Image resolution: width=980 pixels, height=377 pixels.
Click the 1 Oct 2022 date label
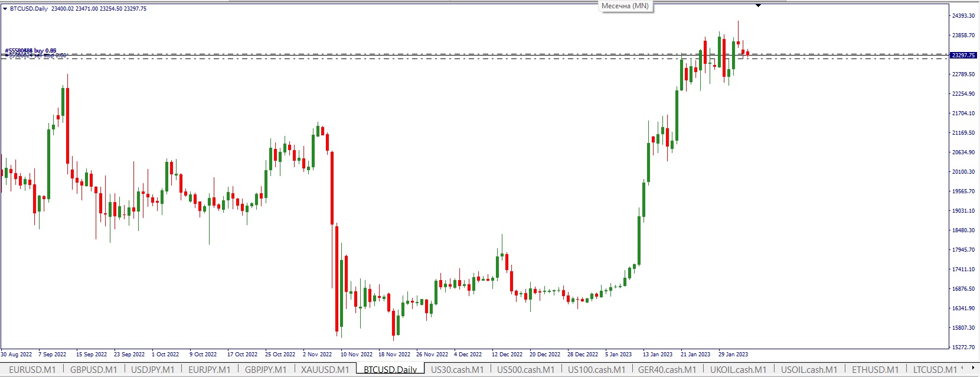pyautogui.click(x=165, y=355)
